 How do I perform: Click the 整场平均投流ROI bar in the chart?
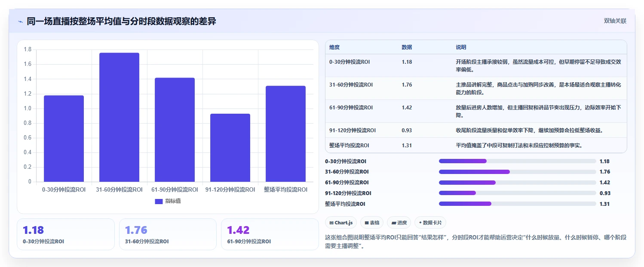click(x=285, y=133)
